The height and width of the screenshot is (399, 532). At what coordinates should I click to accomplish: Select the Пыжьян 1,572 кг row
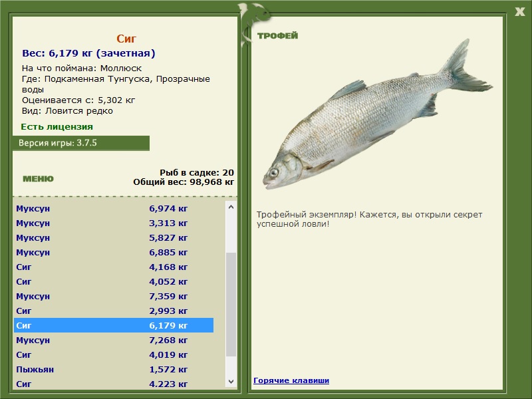114,369
